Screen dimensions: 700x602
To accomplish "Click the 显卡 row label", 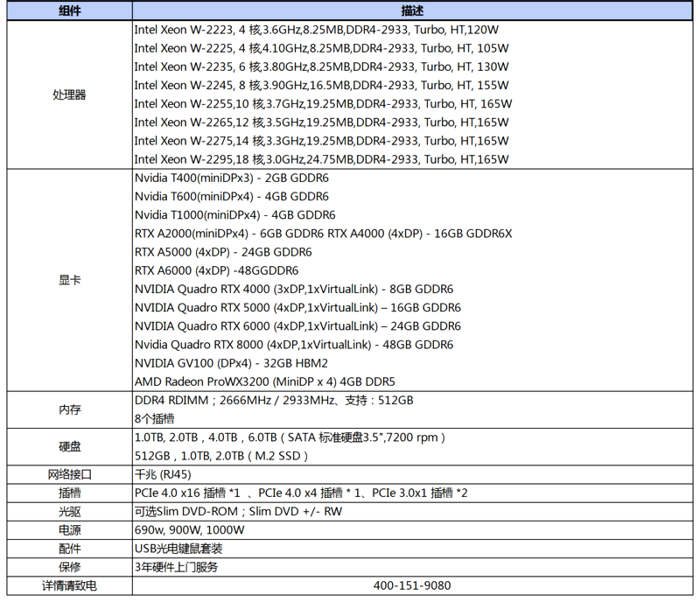I will (70, 280).
